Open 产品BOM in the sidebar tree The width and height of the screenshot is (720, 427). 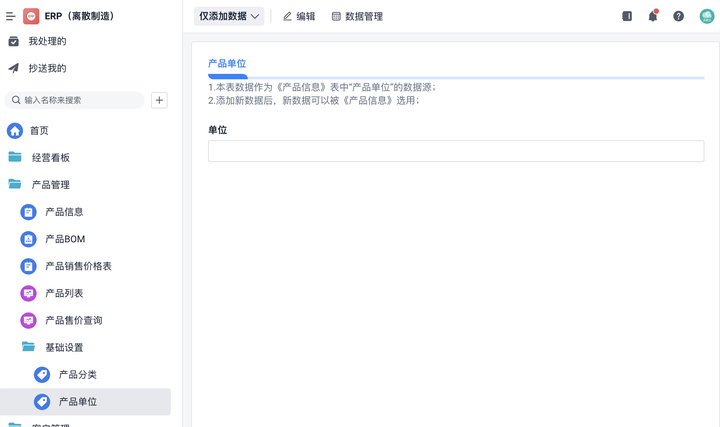point(65,239)
